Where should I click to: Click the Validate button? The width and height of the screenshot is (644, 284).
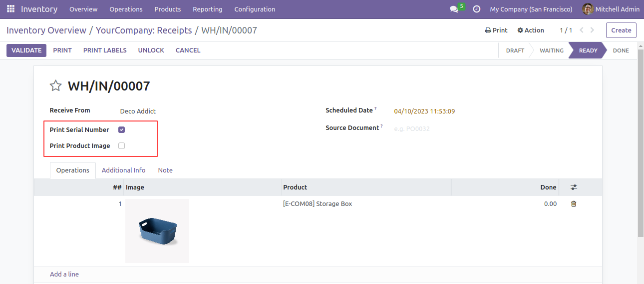26,50
